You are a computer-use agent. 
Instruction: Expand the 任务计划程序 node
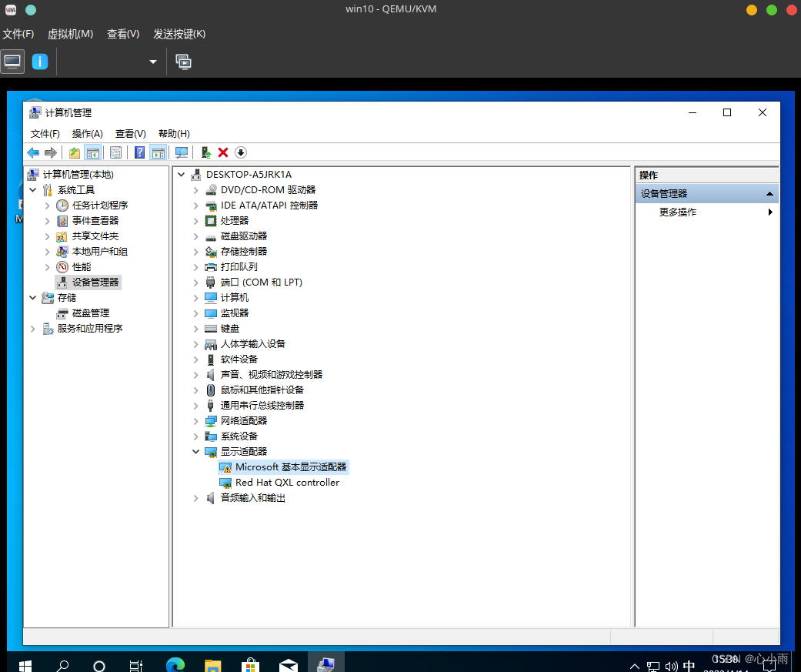pyautogui.click(x=48, y=206)
